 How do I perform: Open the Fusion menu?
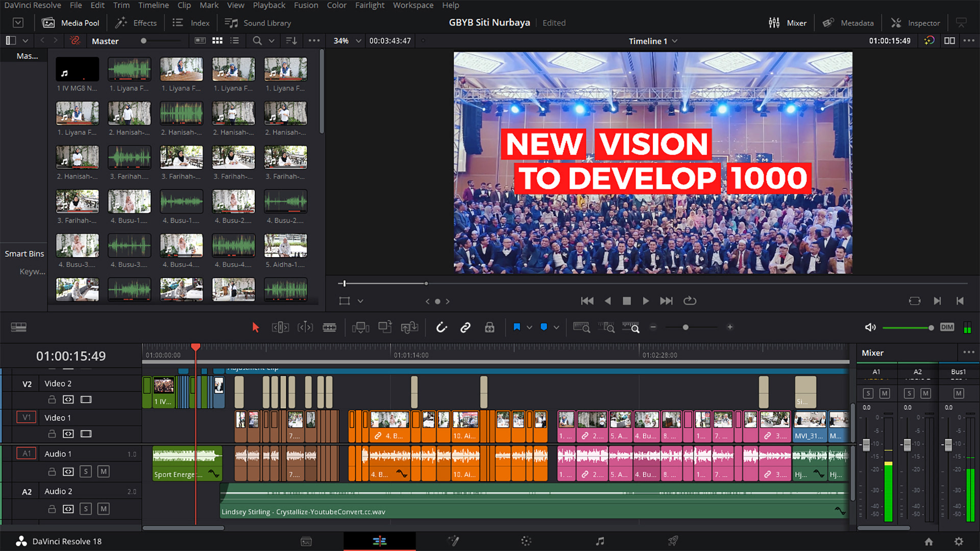click(306, 5)
